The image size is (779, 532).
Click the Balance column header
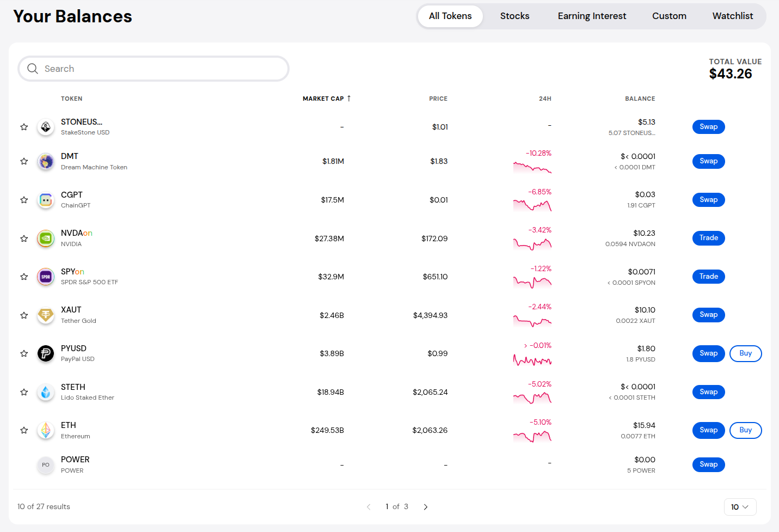tap(640, 99)
